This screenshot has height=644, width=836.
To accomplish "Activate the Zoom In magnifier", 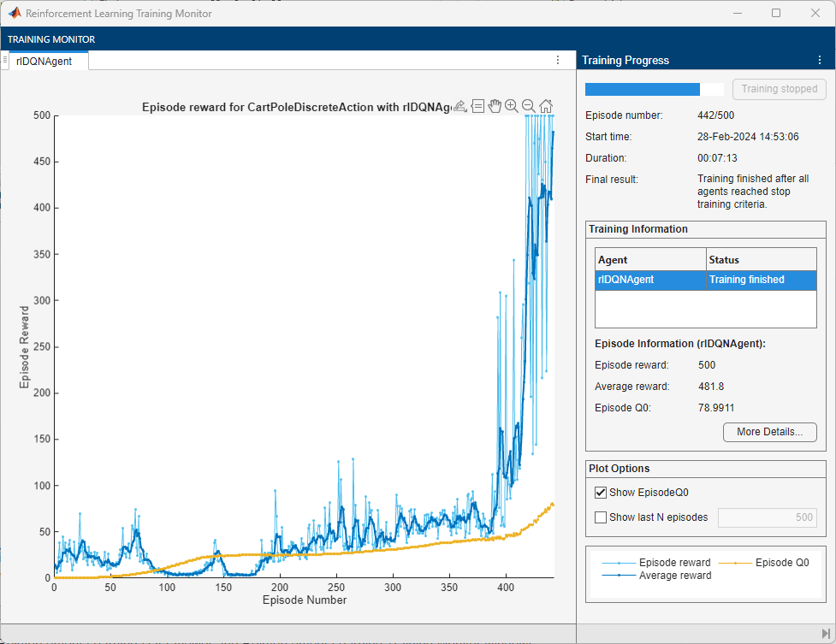I will click(512, 106).
